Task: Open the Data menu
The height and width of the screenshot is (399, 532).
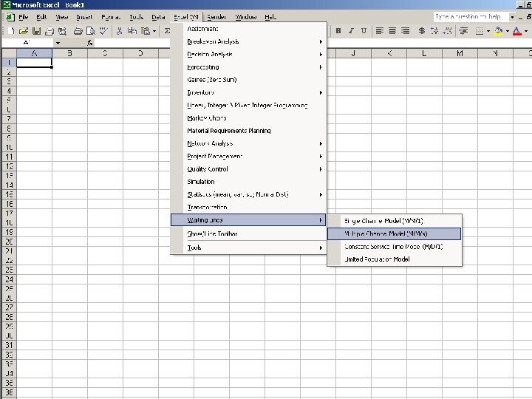Action: click(x=158, y=17)
